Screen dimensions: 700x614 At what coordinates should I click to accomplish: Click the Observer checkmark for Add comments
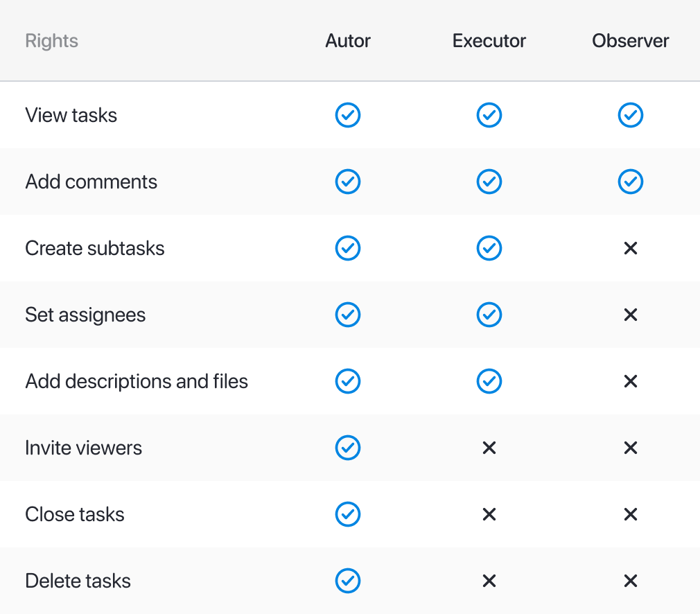[x=631, y=182]
